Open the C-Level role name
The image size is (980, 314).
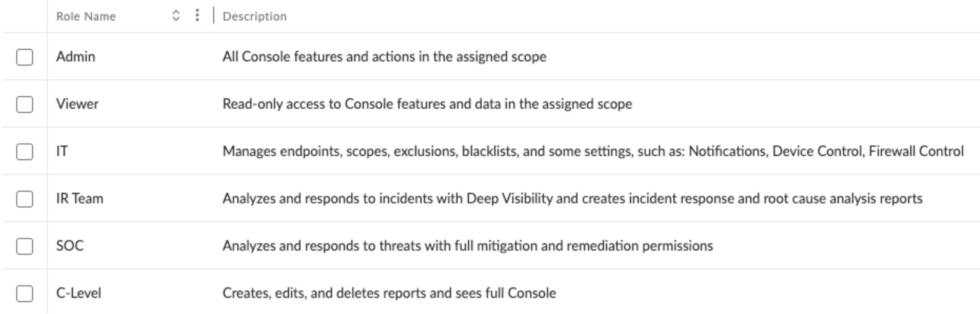[79, 293]
